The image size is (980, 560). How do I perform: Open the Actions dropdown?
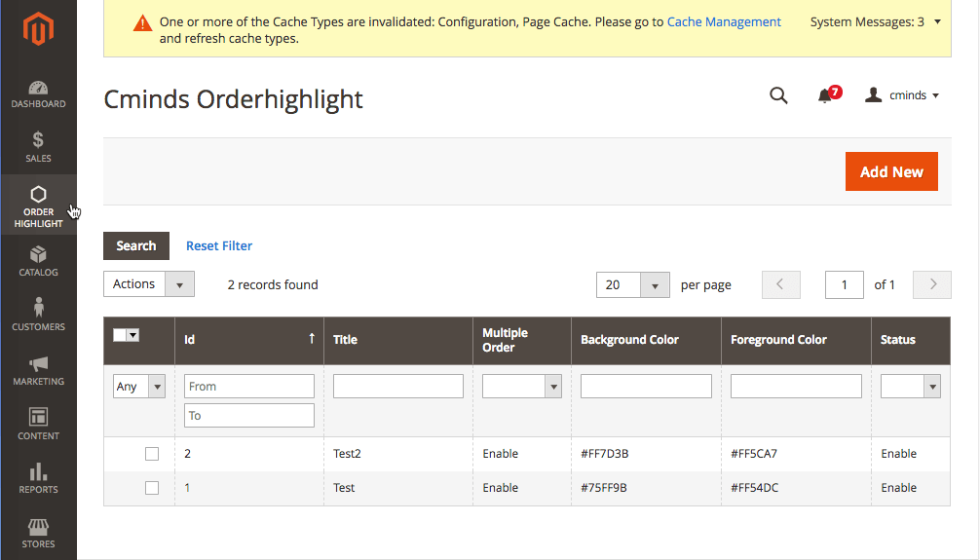pos(149,284)
